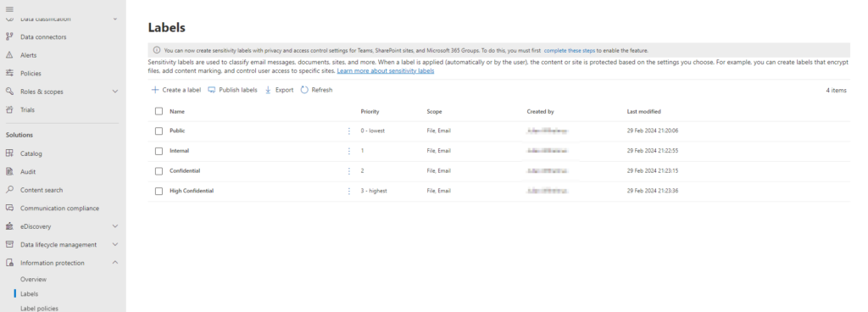Image resolution: width=868 pixels, height=312 pixels.
Task: Click the Trials gift icon
Action: tap(9, 109)
